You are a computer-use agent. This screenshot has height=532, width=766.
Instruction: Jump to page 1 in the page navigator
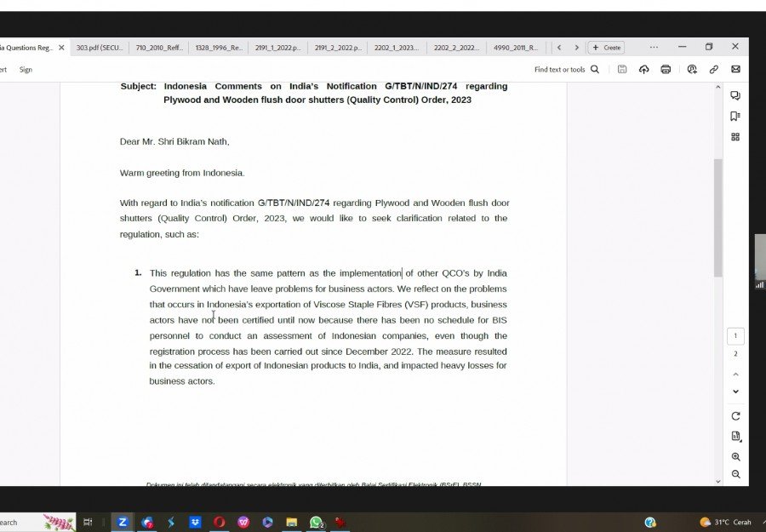pyautogui.click(x=735, y=335)
